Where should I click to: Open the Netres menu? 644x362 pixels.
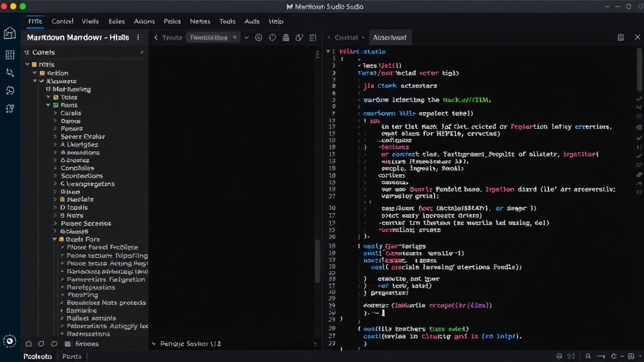coord(200,21)
